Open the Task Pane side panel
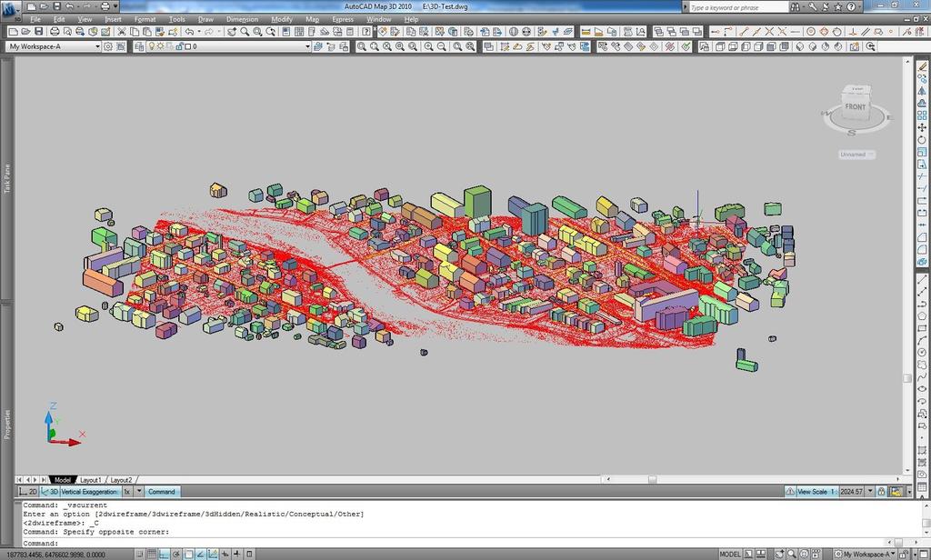Screen dimensions: 931x560 [x=7, y=178]
